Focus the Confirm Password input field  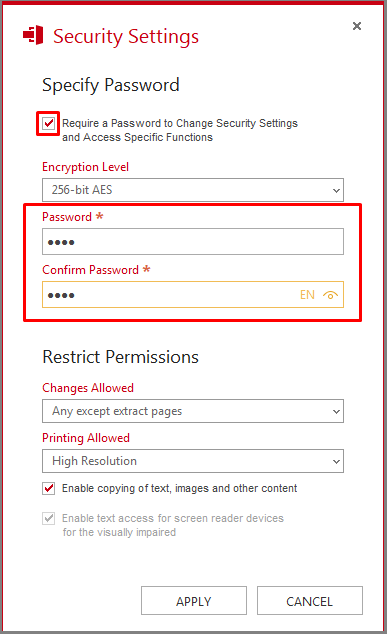click(x=193, y=295)
